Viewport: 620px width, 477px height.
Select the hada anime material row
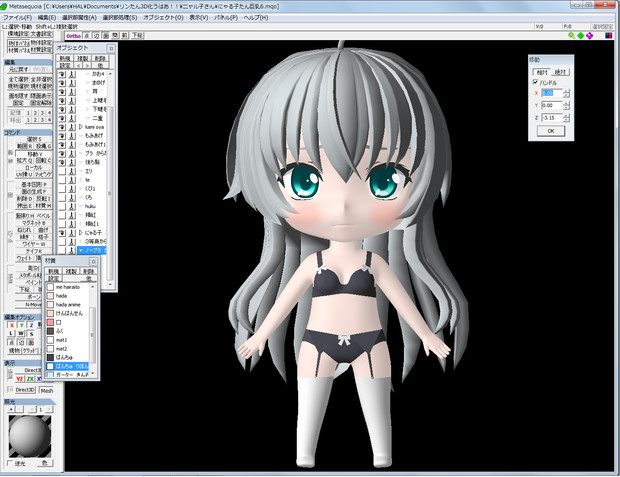click(68, 305)
